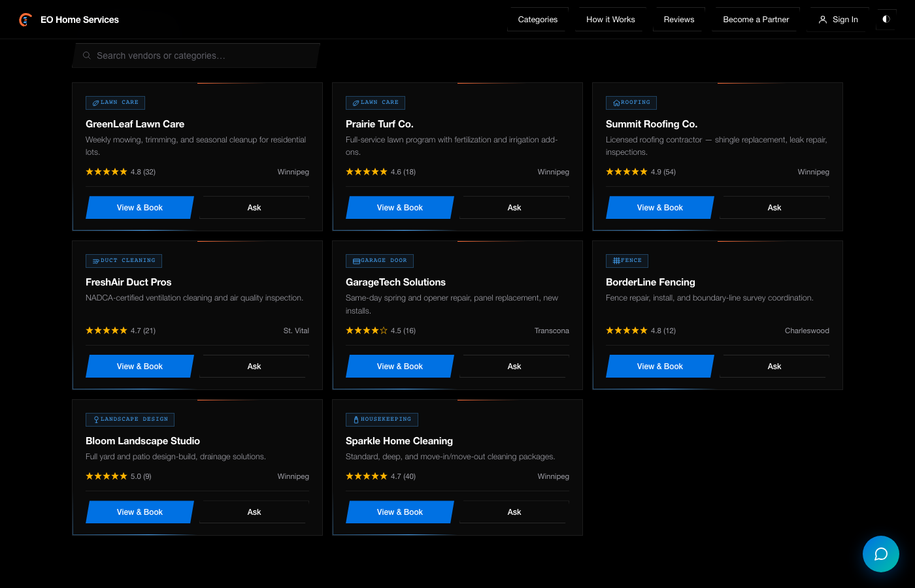Click the EO Home Services logo icon
Screen dimensions: 915x588
[x=25, y=20]
